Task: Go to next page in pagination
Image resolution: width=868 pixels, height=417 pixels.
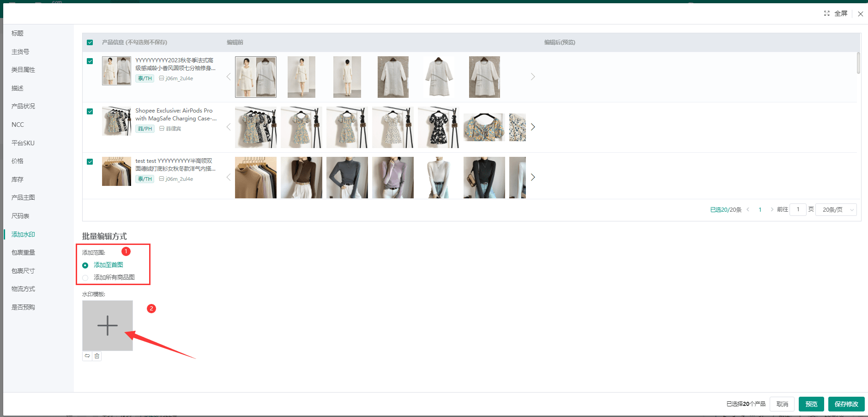Action: 772,209
